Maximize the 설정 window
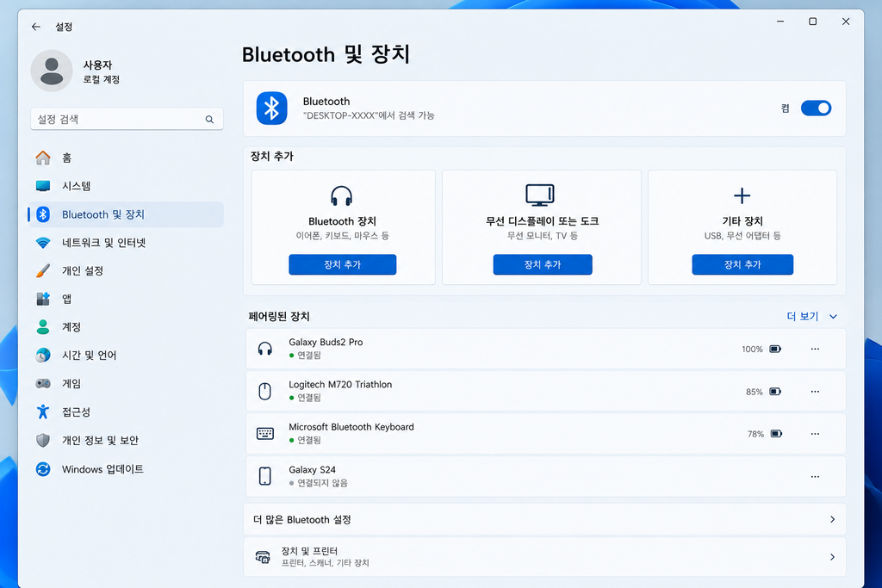882x588 pixels. point(813,22)
